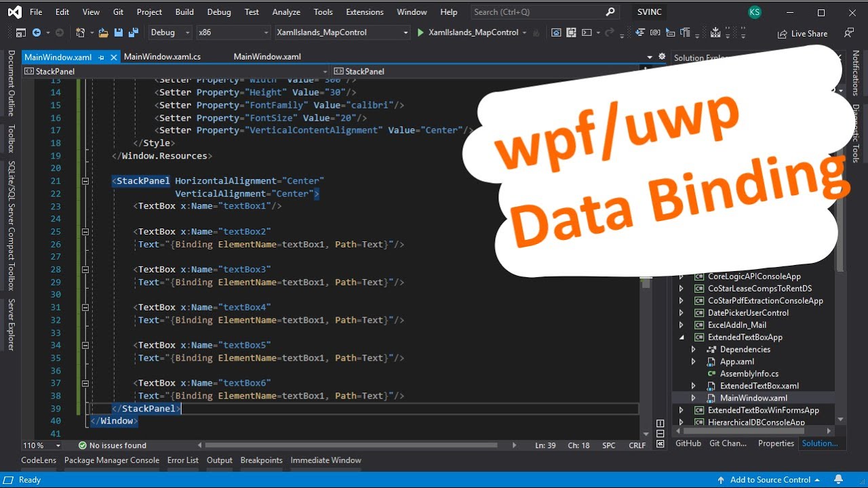Viewport: 868px width, 488px height.
Task: Click the Search (Ctrl+Q) box
Action: [x=545, y=12]
